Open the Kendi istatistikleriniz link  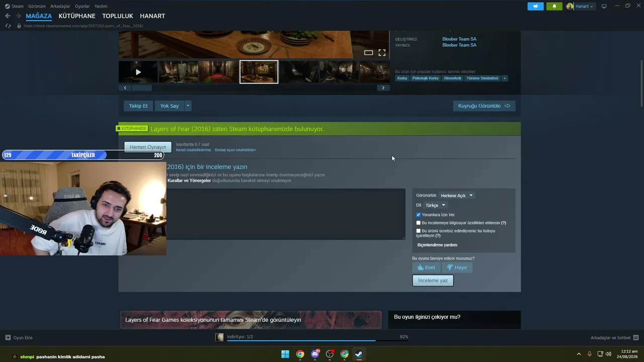point(194,150)
